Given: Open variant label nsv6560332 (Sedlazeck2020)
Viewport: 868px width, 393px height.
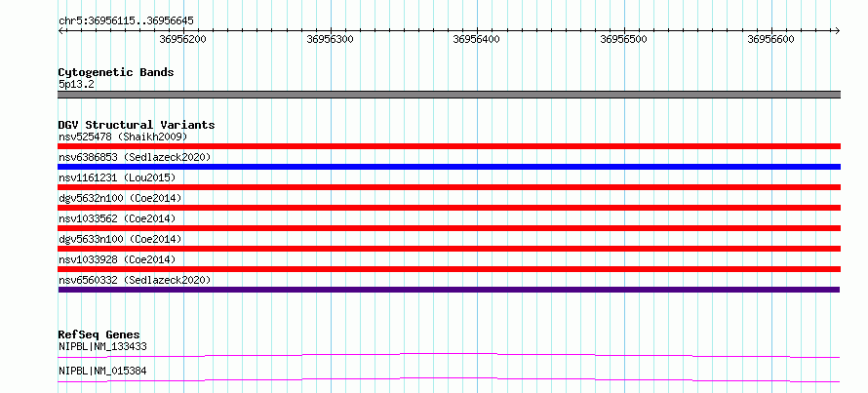Looking at the screenshot, I should (135, 280).
